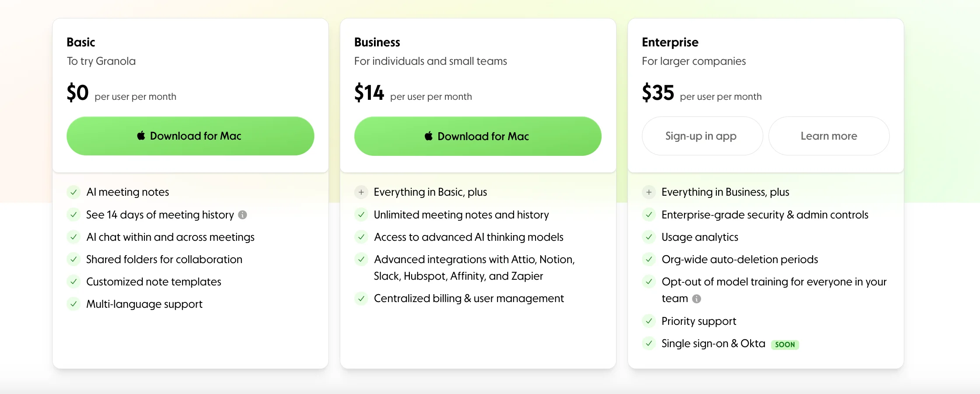This screenshot has width=980, height=394.
Task: Click check icon beside AI chat within meetings
Action: pyautogui.click(x=74, y=237)
